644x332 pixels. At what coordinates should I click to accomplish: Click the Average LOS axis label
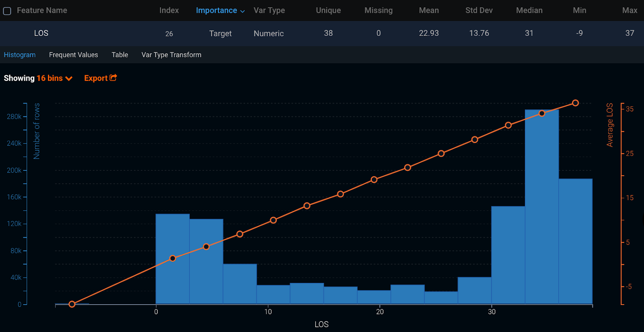(610, 125)
